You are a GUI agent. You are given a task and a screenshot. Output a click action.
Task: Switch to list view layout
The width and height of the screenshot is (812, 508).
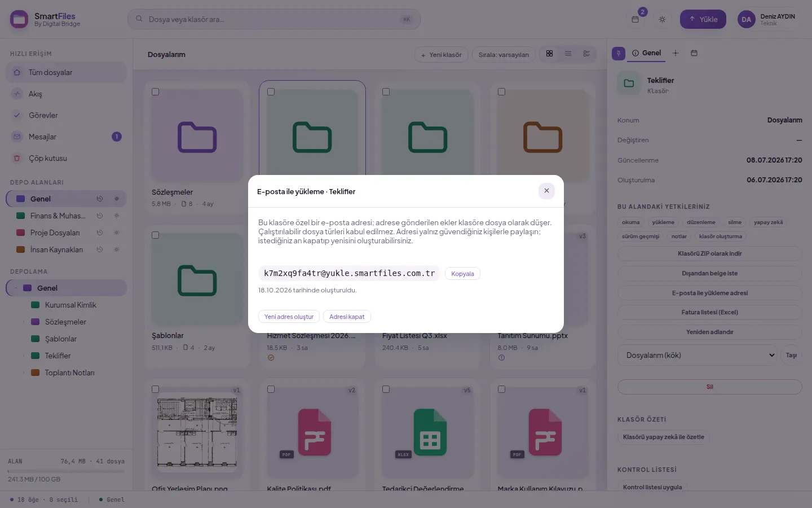click(568, 54)
